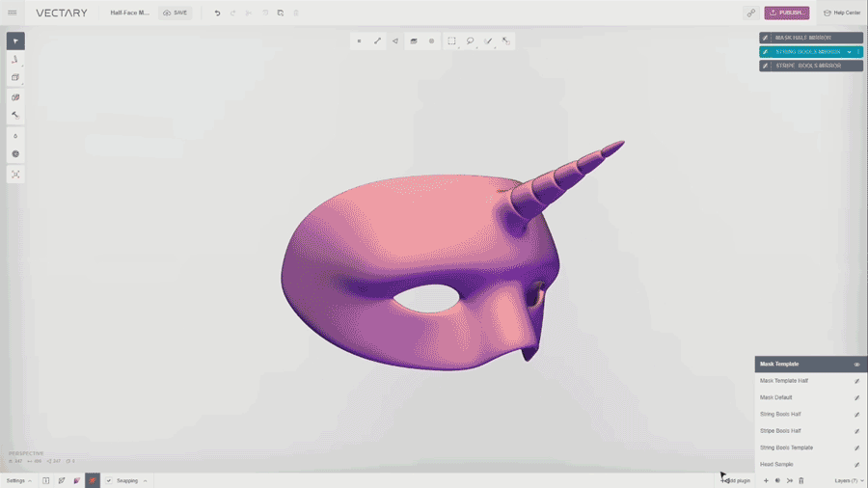Open the hamburger main menu
868x488 pixels.
pos(13,13)
